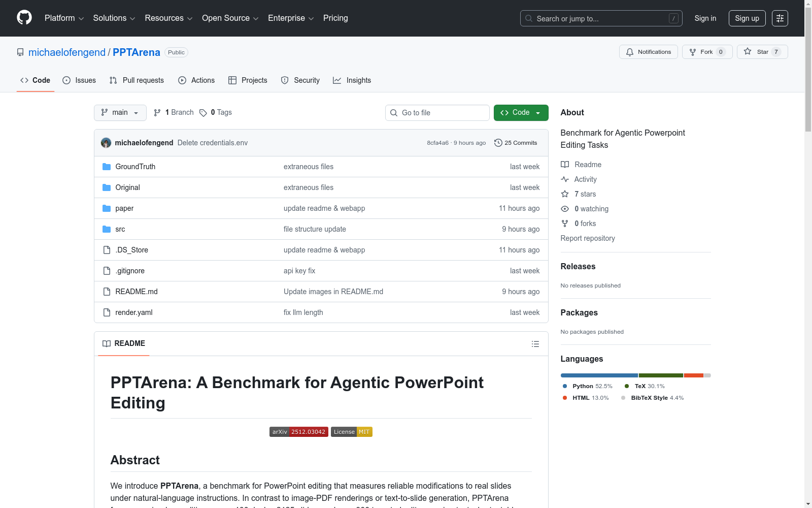Click the Go to file input

437,113
